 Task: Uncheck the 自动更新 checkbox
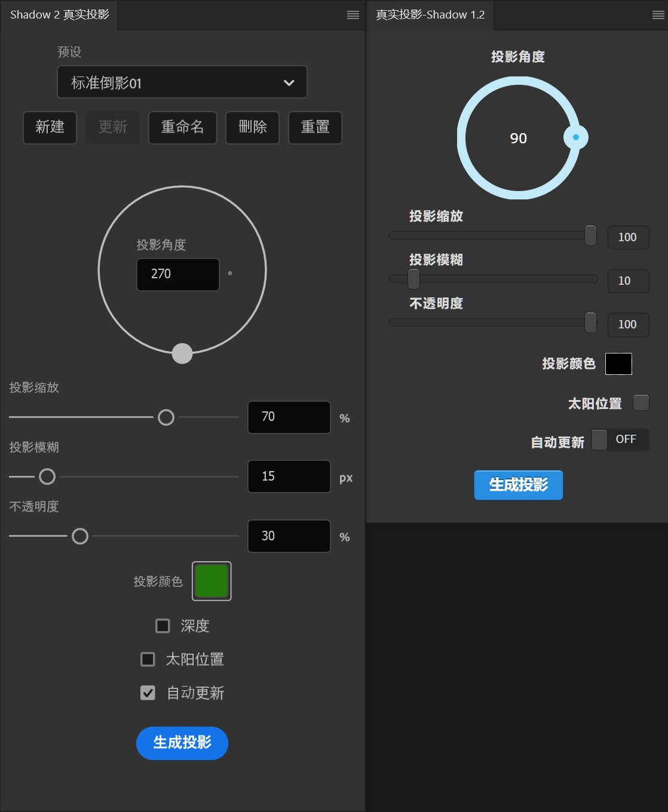148,693
